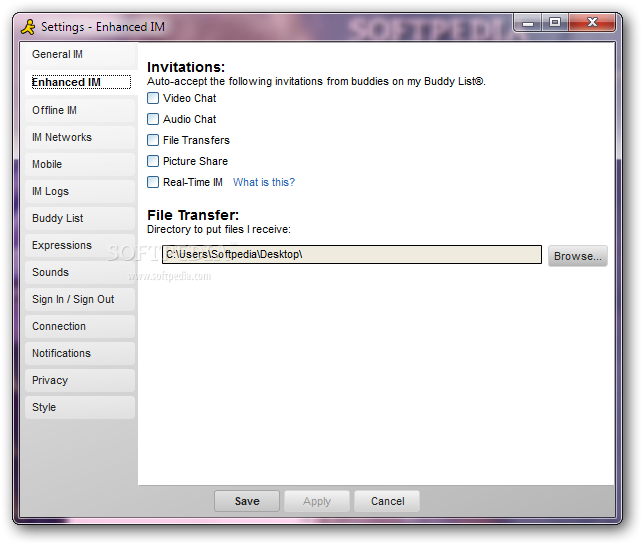The image size is (643, 545).
Task: Open the Privacy settings tab
Action: 80,381
